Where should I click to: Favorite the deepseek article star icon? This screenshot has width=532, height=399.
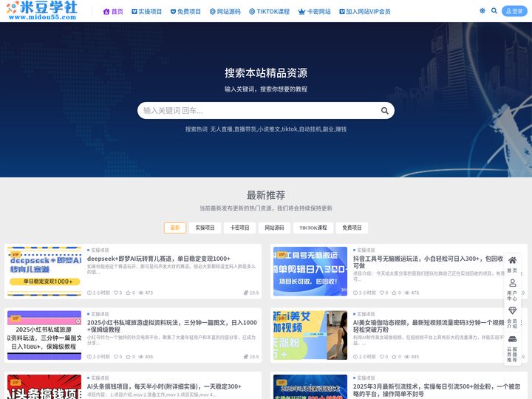129,293
